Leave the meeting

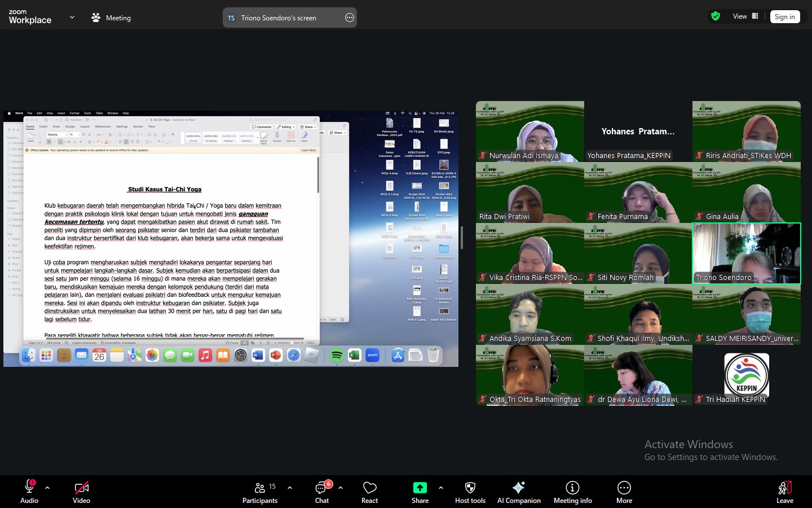point(784,491)
